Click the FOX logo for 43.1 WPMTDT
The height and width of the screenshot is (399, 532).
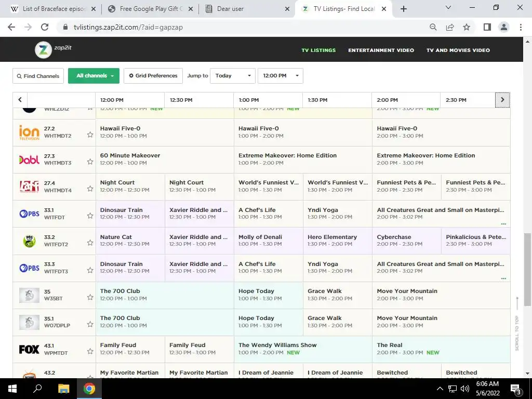click(29, 349)
